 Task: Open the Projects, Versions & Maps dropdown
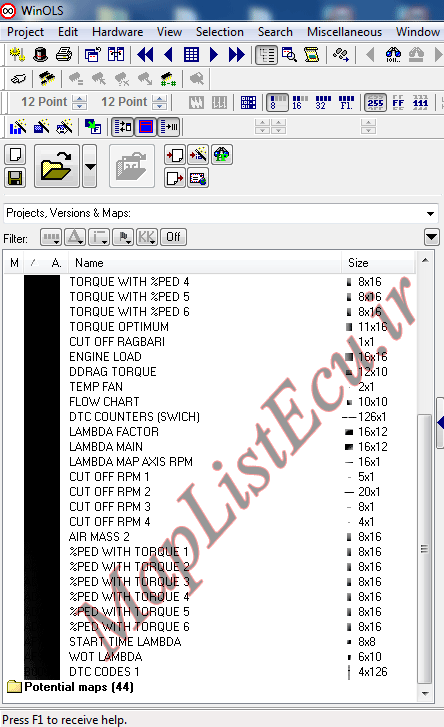point(430,214)
